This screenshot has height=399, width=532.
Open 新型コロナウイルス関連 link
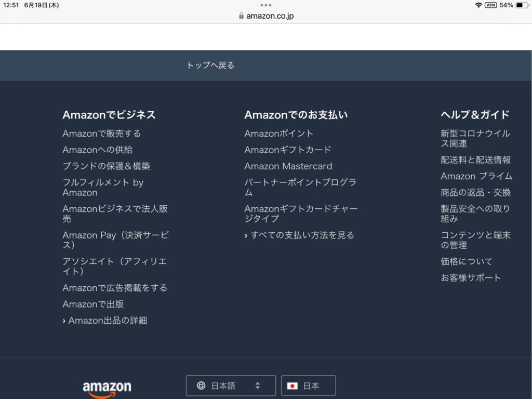pos(475,138)
